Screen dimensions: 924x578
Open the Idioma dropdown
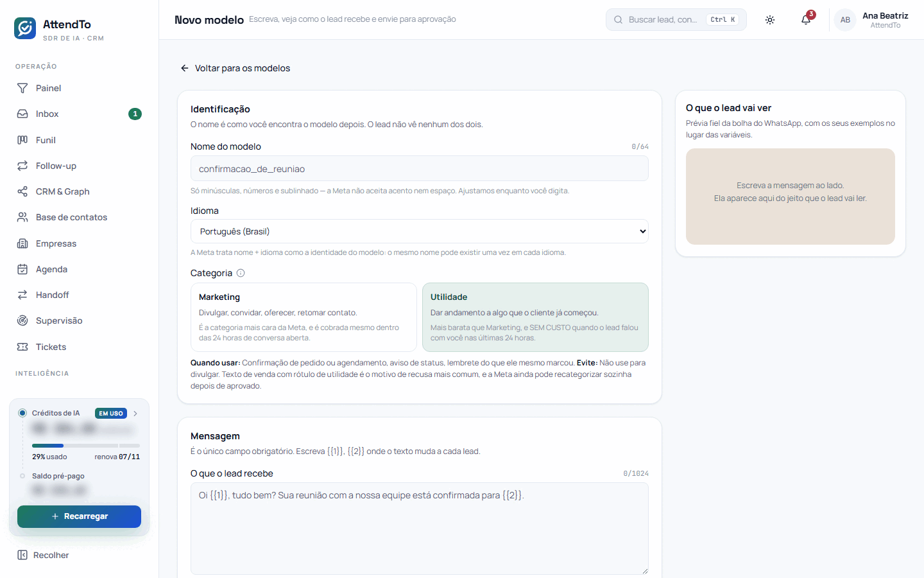tap(420, 231)
